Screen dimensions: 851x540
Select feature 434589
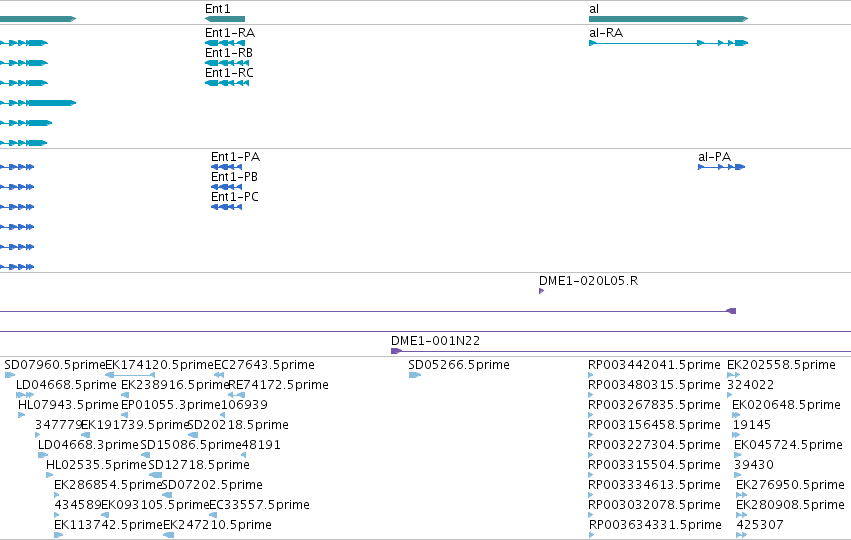[78, 505]
